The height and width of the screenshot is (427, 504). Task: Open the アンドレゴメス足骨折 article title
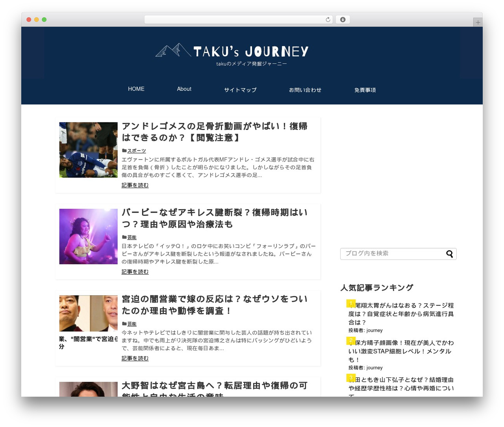[x=215, y=132]
